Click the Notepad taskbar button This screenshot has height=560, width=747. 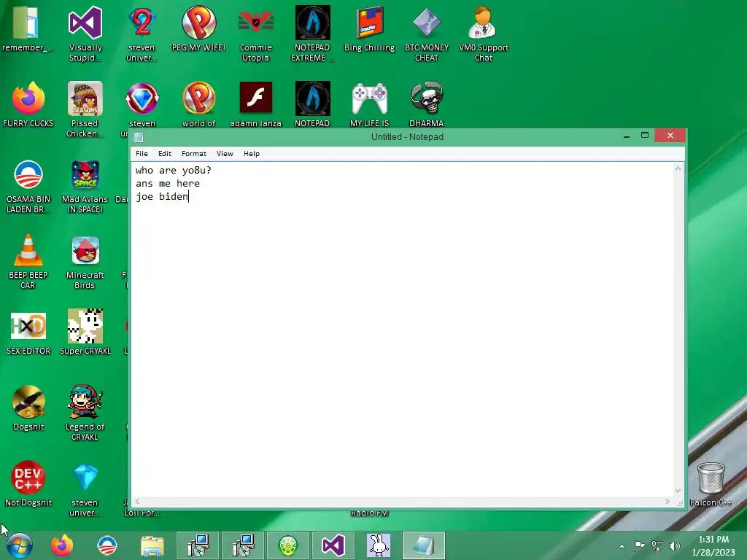pyautogui.click(x=424, y=545)
